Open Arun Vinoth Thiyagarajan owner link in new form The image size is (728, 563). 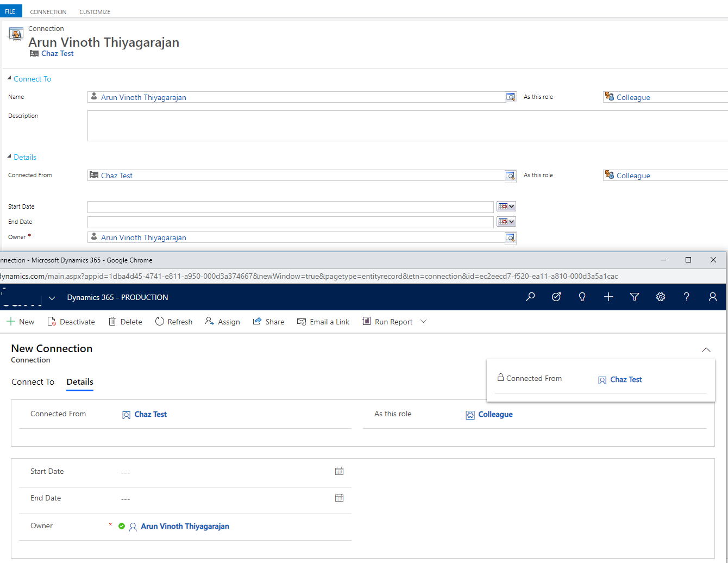click(x=185, y=526)
